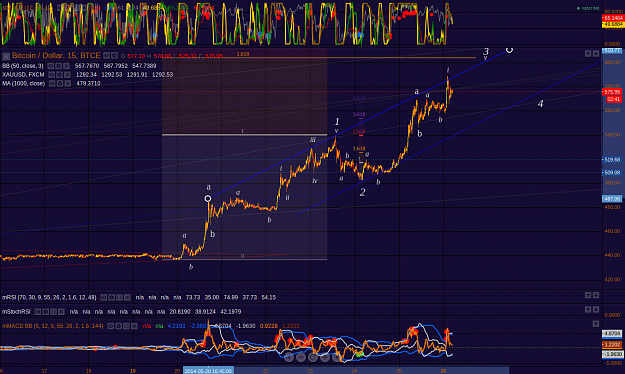Click the 487.06 price axis label
Image resolution: width=625 pixels, height=374 pixels.
(x=611, y=199)
